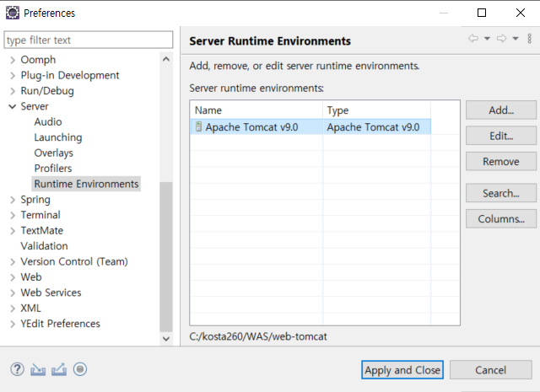Expand the Oomph tree node
Screen dimensions: 540x392
click(13, 60)
